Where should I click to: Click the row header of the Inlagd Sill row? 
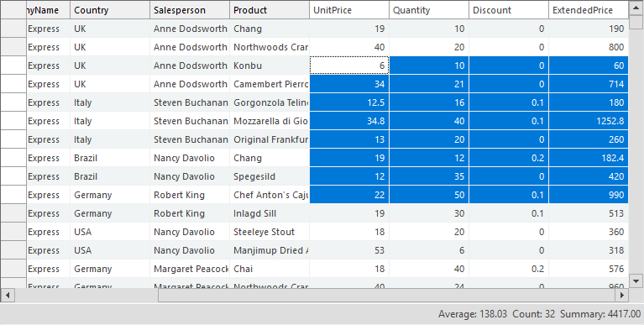pyautogui.click(x=13, y=213)
